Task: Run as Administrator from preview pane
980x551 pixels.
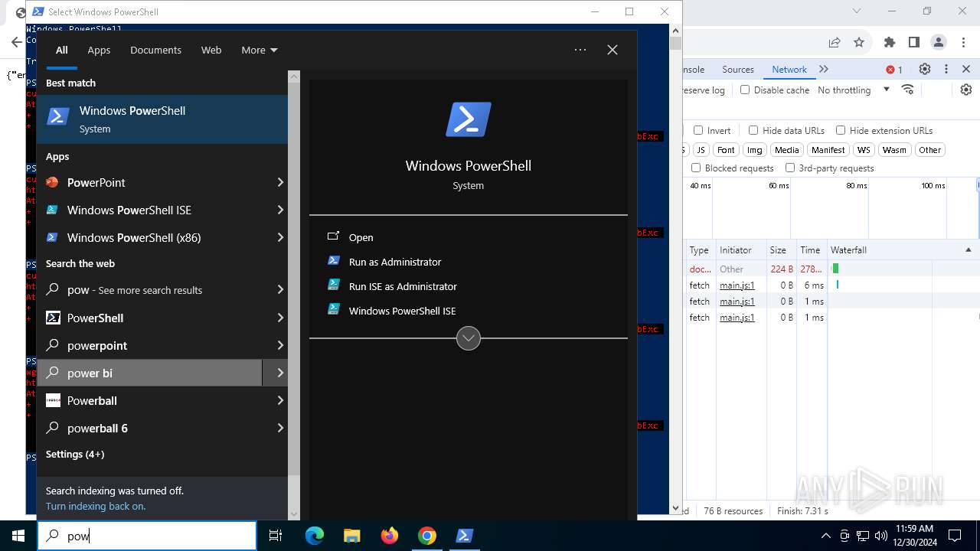Action: pos(394,262)
